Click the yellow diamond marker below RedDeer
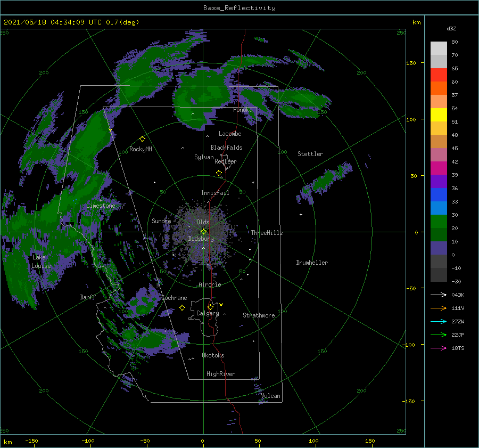Viewport: 479px width, 448px height. 219,173
